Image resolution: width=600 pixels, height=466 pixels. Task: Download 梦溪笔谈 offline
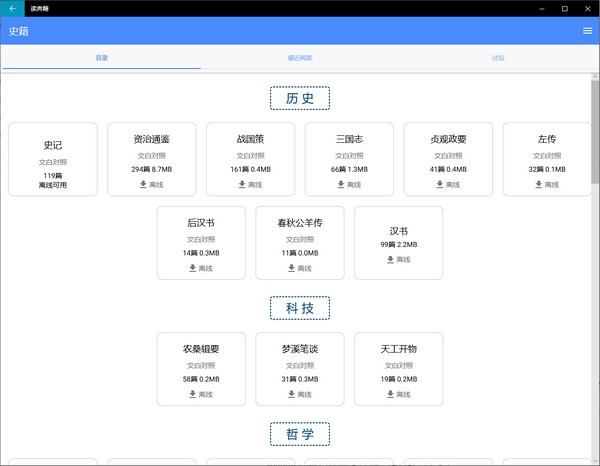(299, 394)
